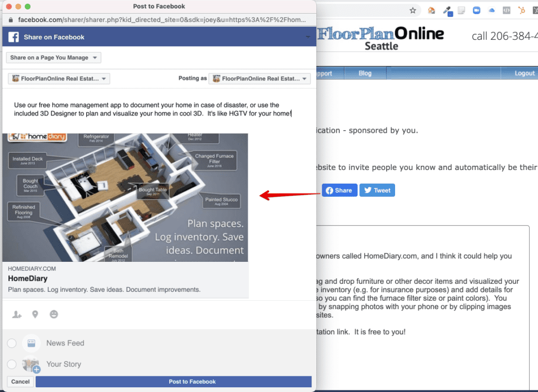Screen dimensions: 538x392
Task: Expand the Share on a Page You Manage dropdown
Action: click(x=54, y=58)
